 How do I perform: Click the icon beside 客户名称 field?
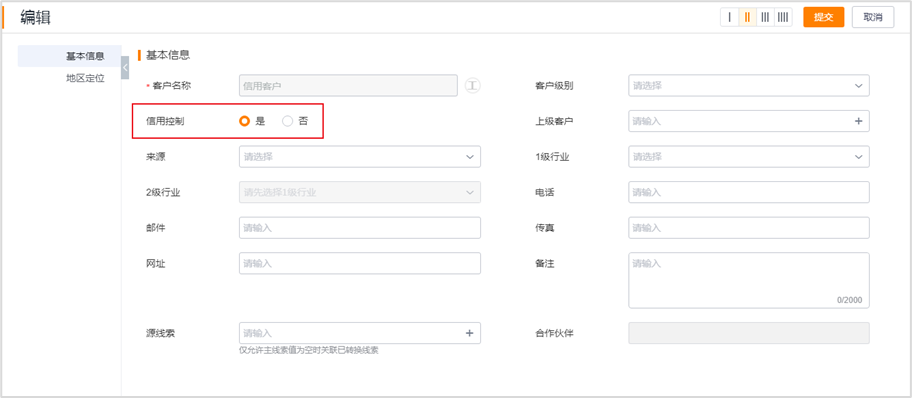[x=473, y=86]
